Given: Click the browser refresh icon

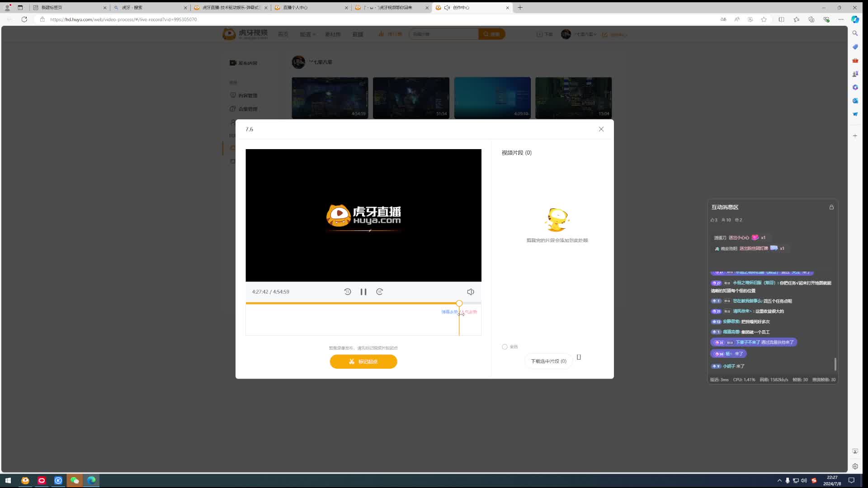Looking at the screenshot, I should 24,19.
